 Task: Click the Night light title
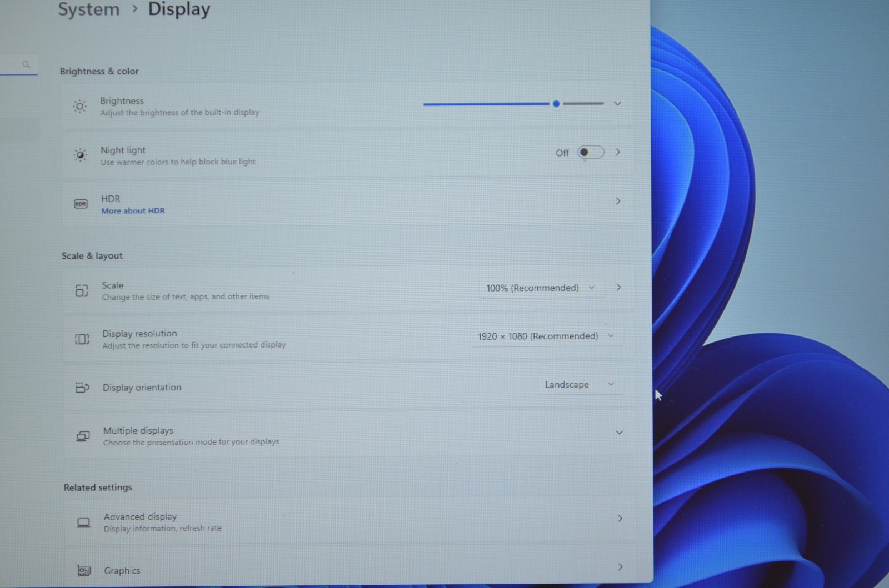(123, 150)
